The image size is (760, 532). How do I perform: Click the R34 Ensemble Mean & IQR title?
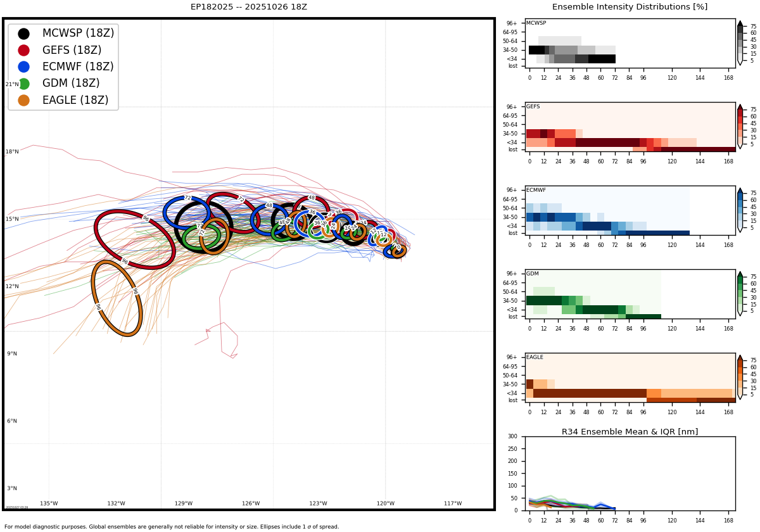(630, 432)
